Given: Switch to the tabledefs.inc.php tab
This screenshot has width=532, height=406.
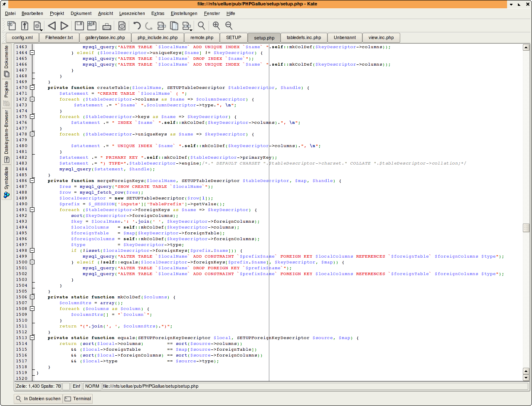Looking at the screenshot, I should [304, 37].
